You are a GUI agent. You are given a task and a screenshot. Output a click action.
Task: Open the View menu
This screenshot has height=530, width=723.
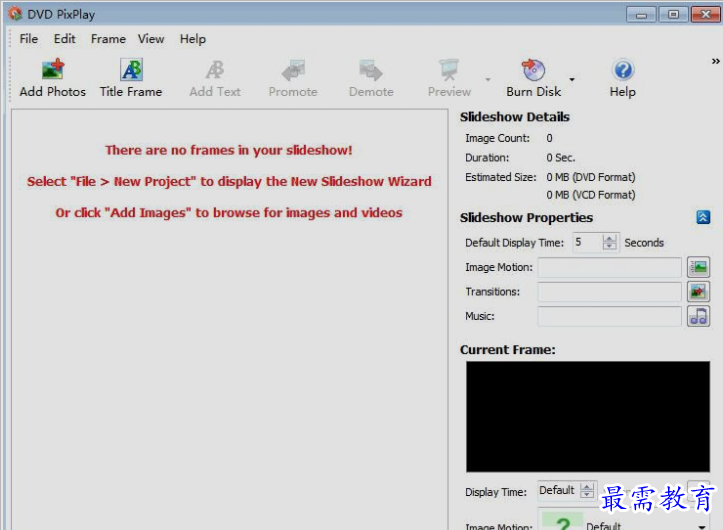(x=151, y=39)
